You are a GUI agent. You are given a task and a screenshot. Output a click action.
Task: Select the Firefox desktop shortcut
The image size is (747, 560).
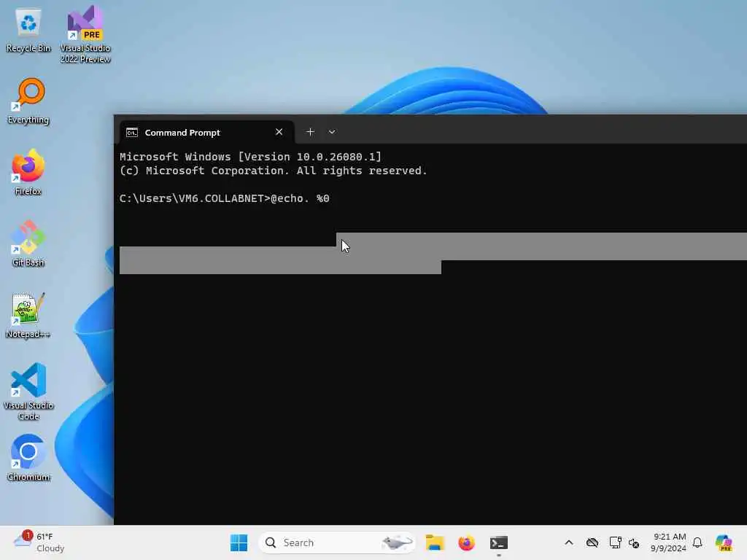tap(28, 172)
